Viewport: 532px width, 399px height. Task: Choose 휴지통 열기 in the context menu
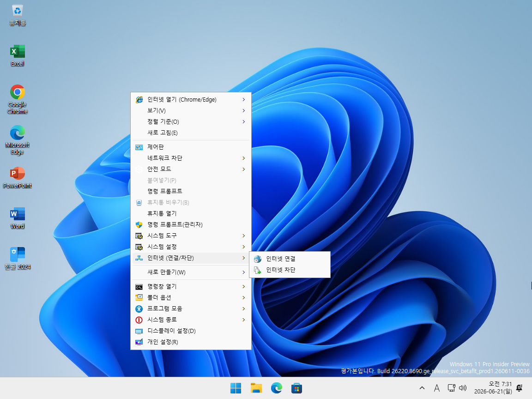click(191, 213)
